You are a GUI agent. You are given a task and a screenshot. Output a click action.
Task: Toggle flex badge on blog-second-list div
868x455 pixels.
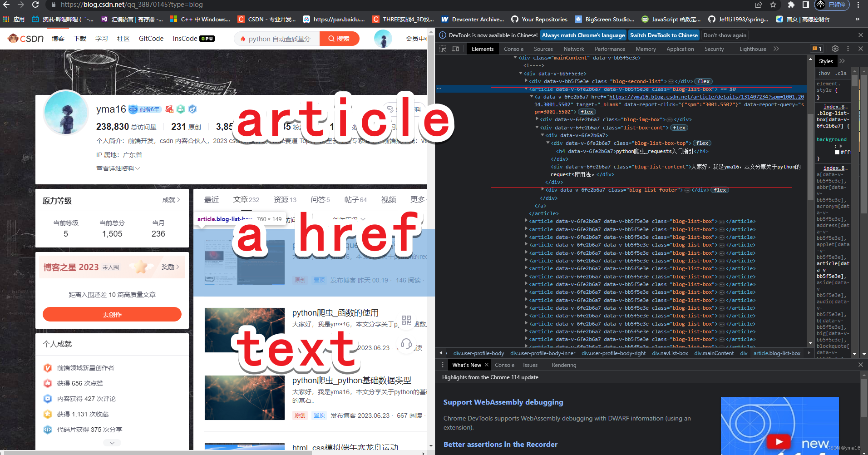coord(704,81)
